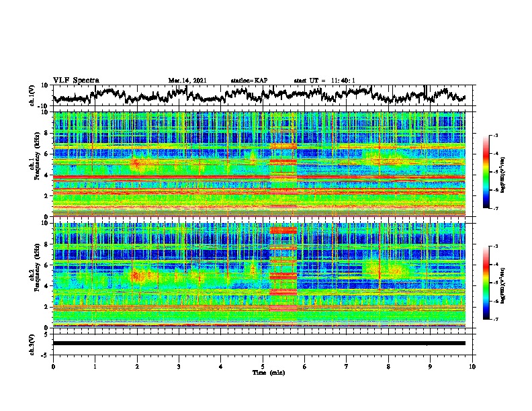Click time axis tick label "9"
Image resolution: width=532 pixels, height=411 pixels.
point(430,367)
